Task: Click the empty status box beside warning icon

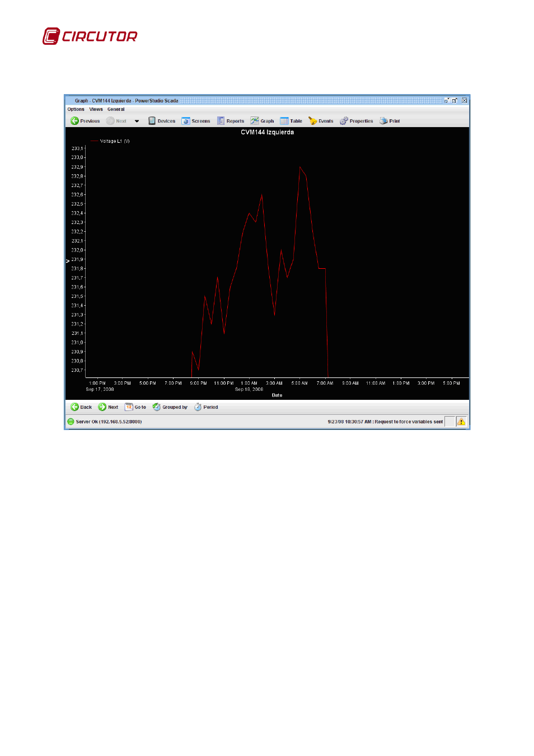Action: [x=449, y=422]
